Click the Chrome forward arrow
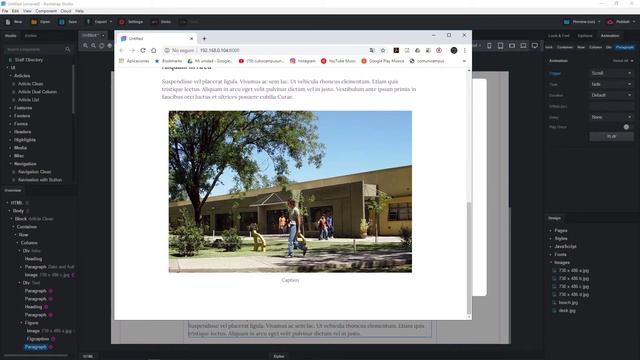Image resolution: width=640 pixels, height=360 pixels. click(x=132, y=50)
